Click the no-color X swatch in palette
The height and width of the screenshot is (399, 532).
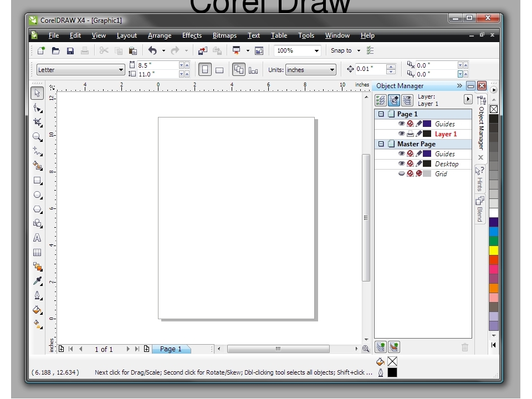point(494,109)
